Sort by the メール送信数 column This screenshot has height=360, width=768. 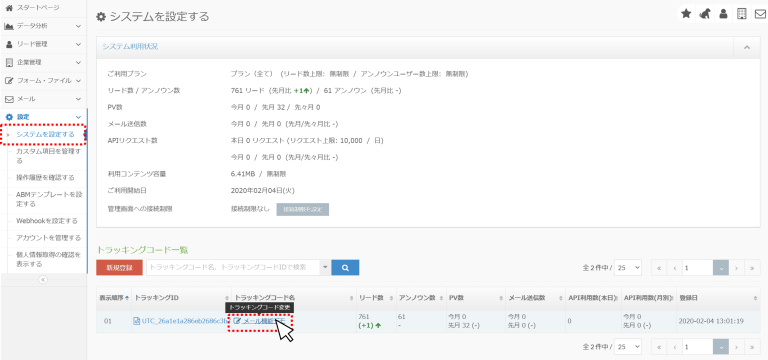[534, 298]
